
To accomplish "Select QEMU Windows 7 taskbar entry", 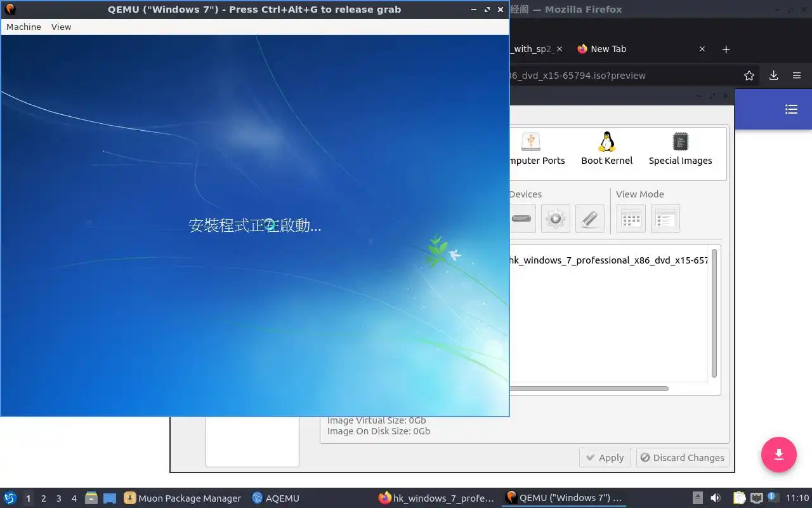I will click(563, 498).
